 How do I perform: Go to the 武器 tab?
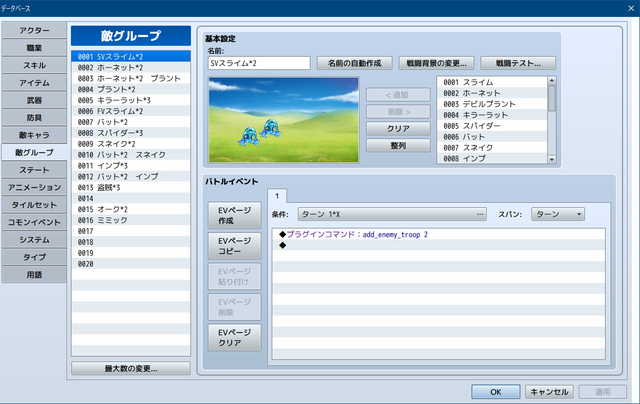(34, 100)
